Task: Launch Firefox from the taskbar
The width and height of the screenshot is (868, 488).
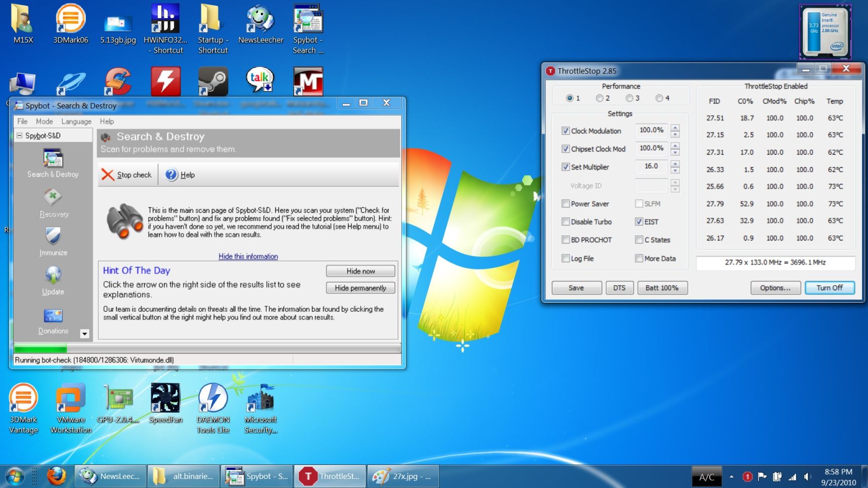Action: click(x=56, y=476)
